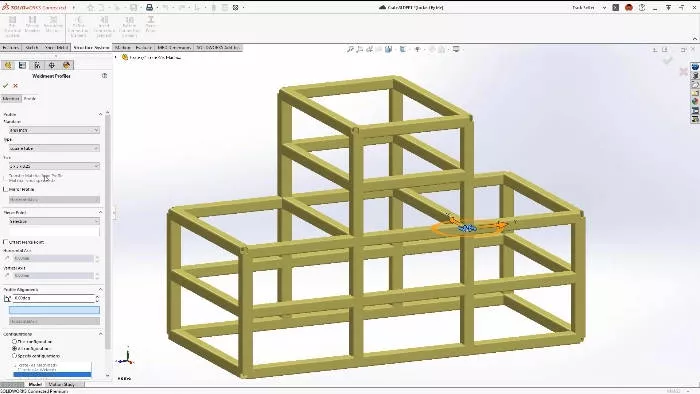700x394 pixels.
Task: Click the property panel vertical scrollbar
Action: pyautogui.click(x=108, y=232)
